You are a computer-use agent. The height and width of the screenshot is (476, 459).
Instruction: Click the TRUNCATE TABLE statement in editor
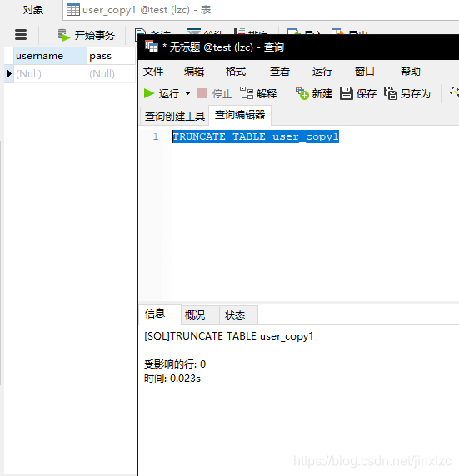pyautogui.click(x=256, y=136)
